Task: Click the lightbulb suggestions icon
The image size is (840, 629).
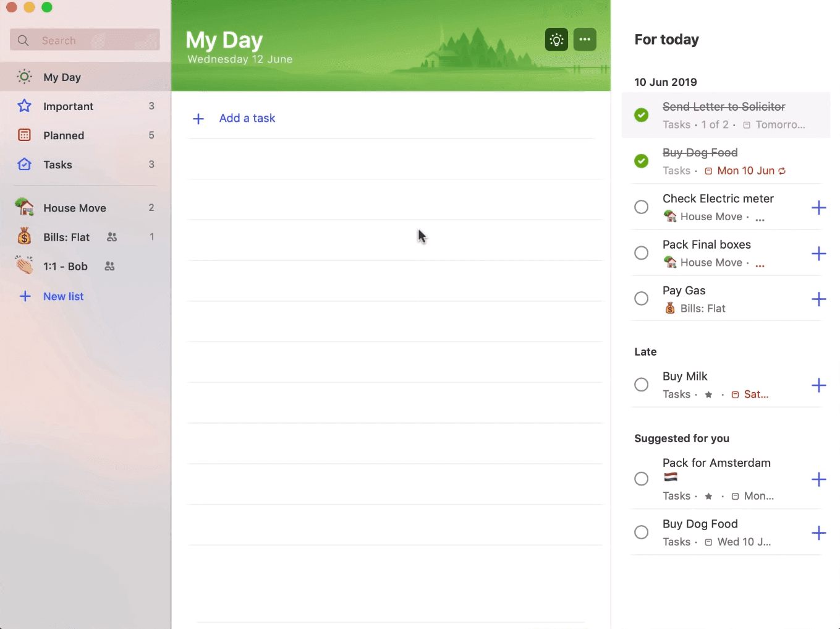Action: 556,40
